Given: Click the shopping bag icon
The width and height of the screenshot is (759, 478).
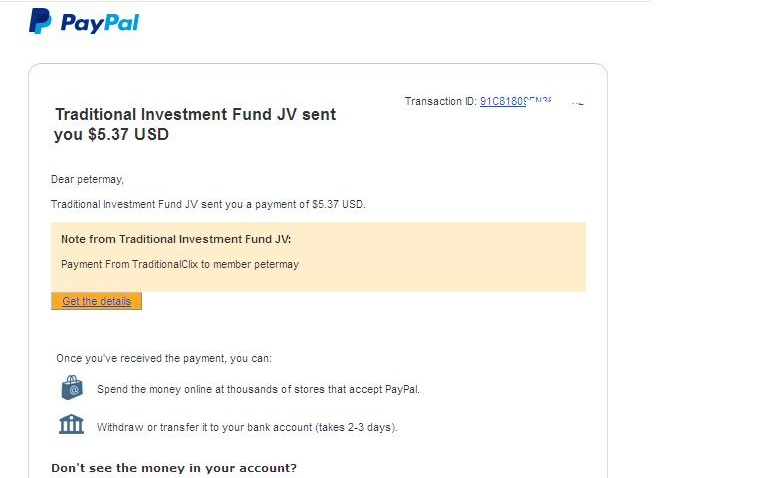Looking at the screenshot, I should pyautogui.click(x=71, y=388).
